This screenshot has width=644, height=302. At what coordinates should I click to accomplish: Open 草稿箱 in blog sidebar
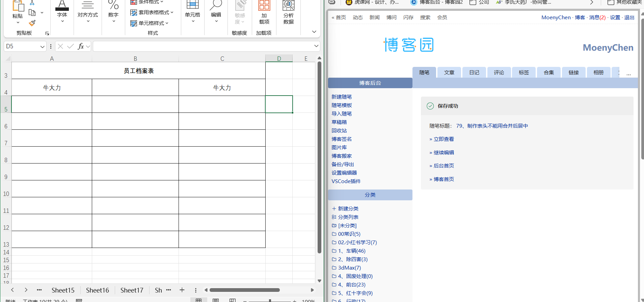point(339,122)
